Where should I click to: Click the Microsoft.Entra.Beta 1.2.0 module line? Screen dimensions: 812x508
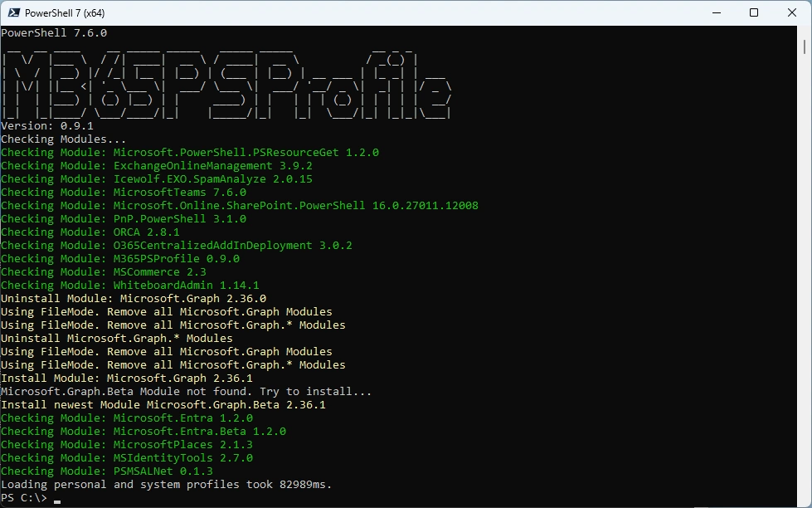(143, 432)
